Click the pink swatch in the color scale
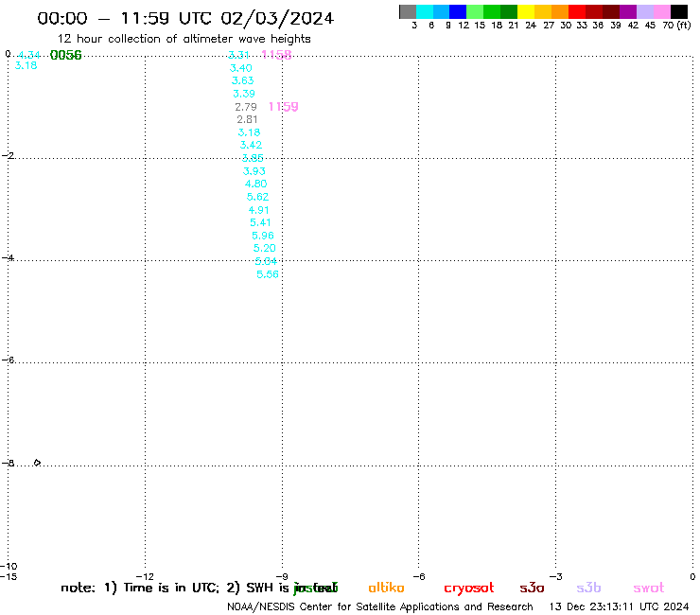 pos(662,11)
